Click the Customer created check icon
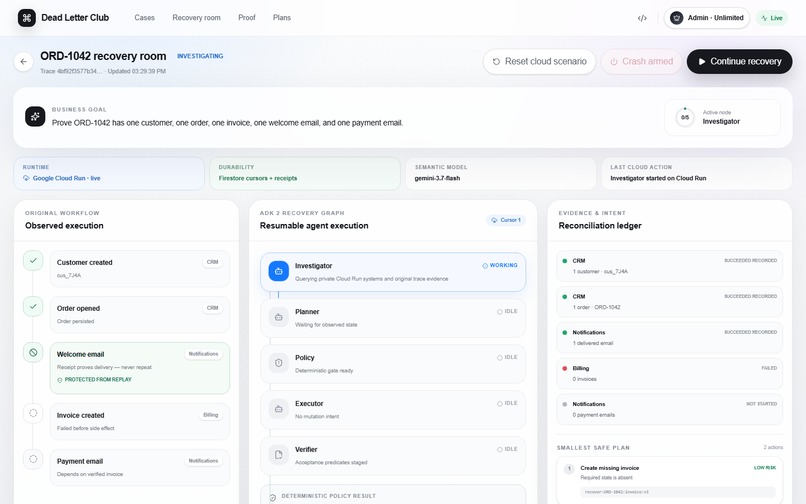 click(33, 261)
